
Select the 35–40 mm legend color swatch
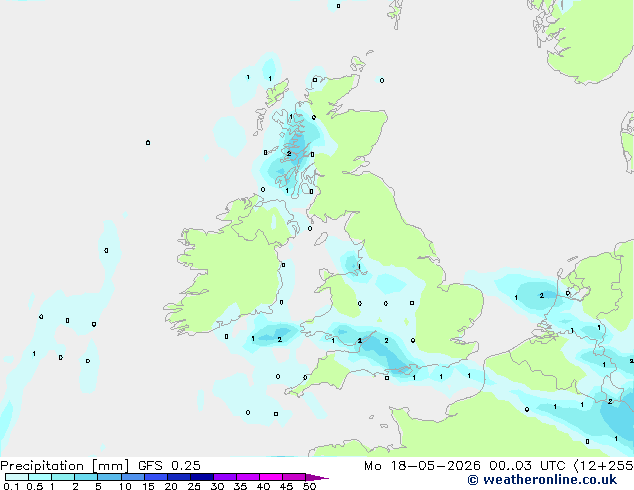(x=248, y=477)
